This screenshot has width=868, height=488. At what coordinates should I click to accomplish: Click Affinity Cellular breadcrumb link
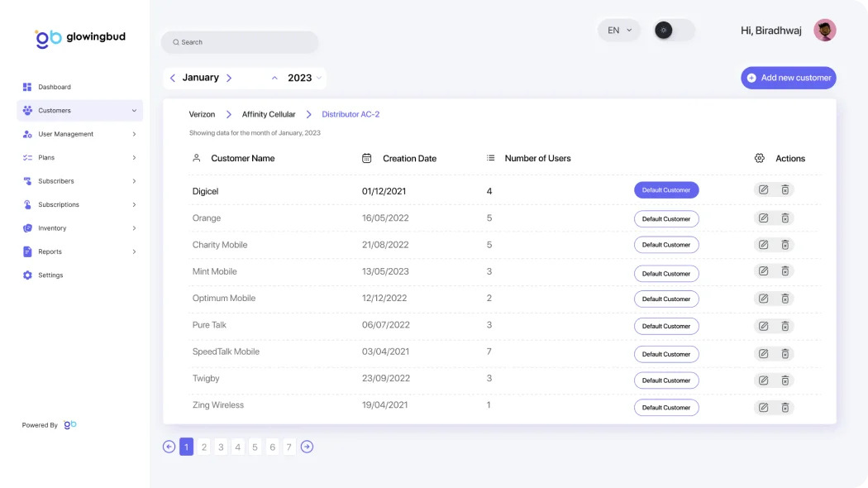268,114
